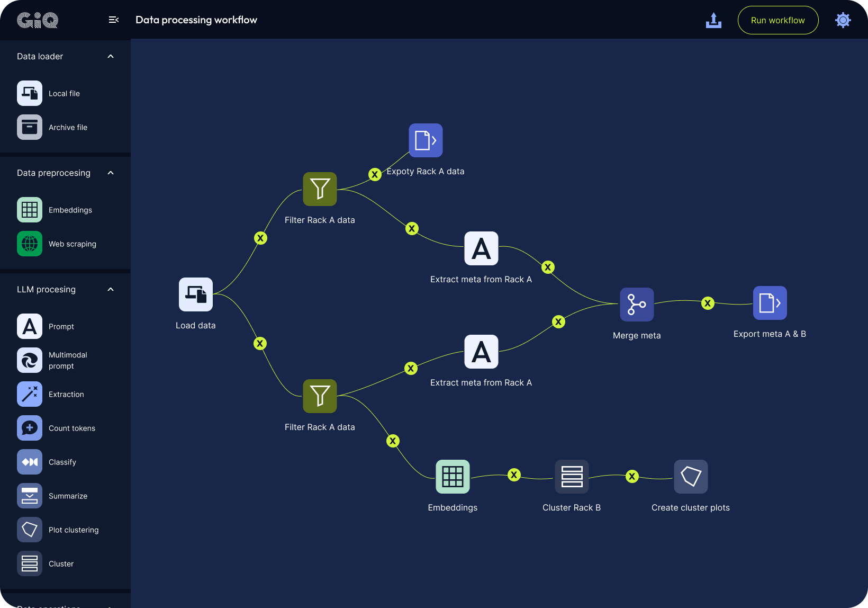The height and width of the screenshot is (608, 868).
Task: Click the Plot clustering icon in sidebar
Action: [x=30, y=530]
